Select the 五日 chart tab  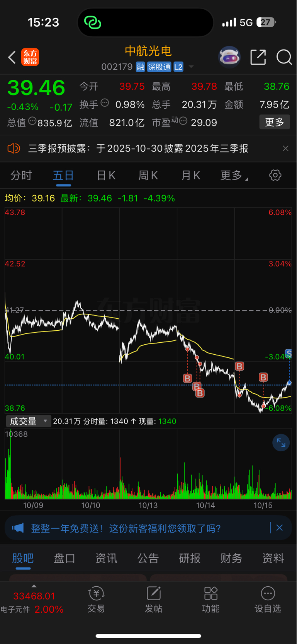(63, 176)
